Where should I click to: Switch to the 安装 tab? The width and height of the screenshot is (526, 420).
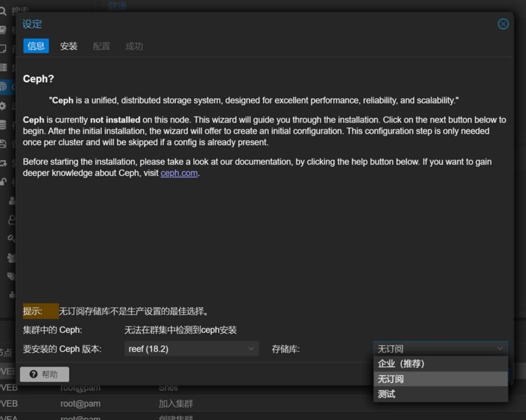pos(69,46)
